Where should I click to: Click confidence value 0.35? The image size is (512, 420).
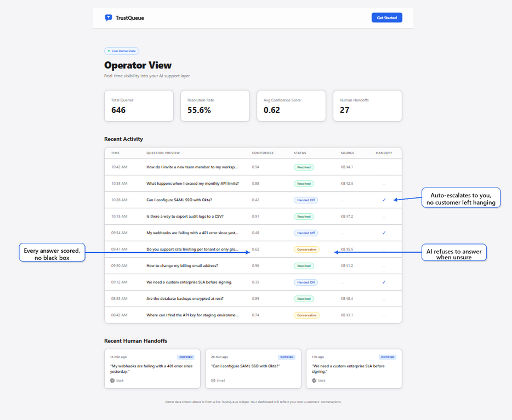pos(255,282)
